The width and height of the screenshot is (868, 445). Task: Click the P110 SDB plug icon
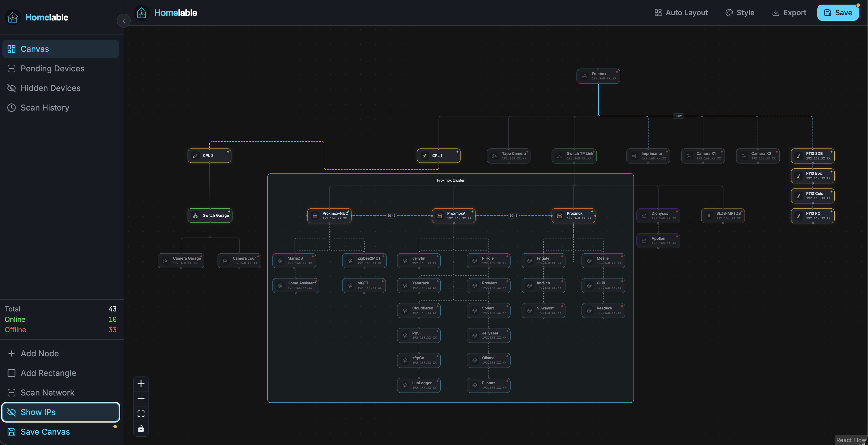click(799, 156)
